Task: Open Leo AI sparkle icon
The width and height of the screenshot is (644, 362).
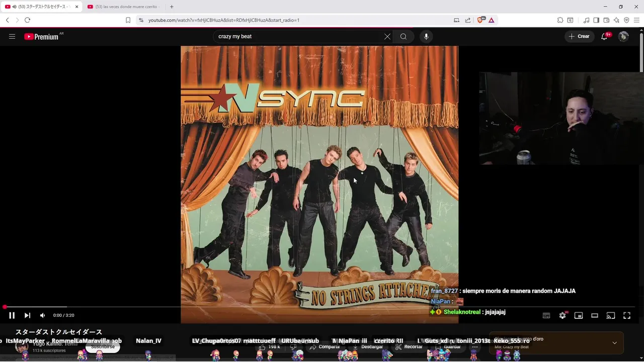Action: (616, 20)
